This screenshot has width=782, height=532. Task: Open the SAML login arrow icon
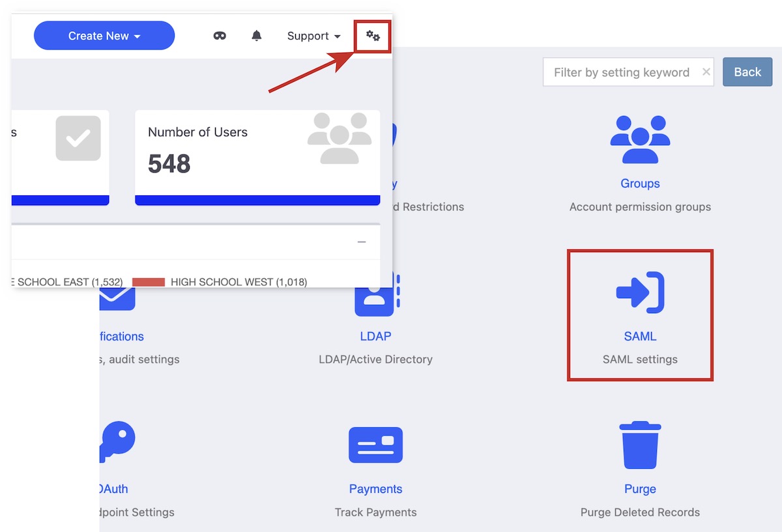coord(640,292)
